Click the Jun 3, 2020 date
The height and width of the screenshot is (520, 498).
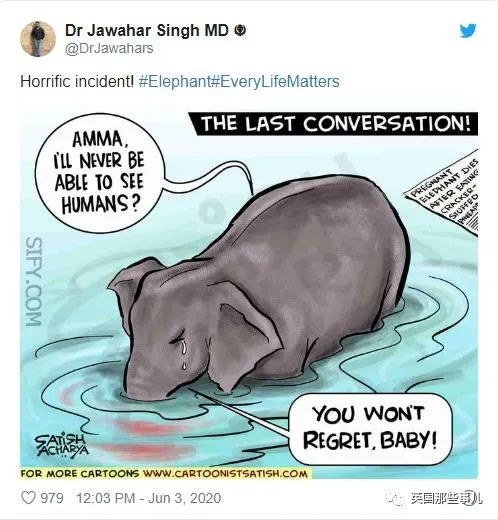point(184,498)
